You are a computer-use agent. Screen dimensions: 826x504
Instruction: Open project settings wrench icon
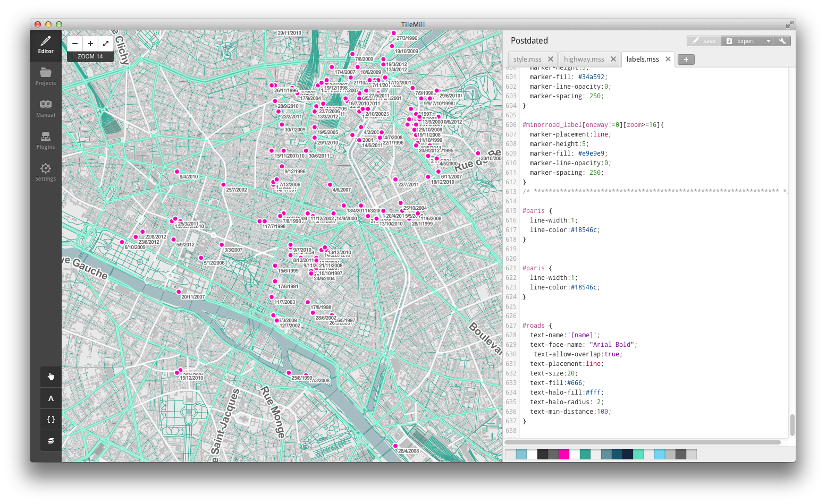(x=782, y=41)
